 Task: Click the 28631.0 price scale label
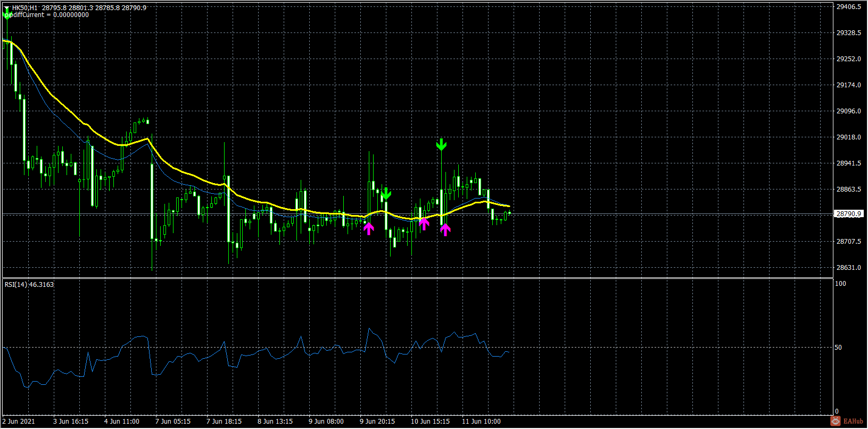click(x=848, y=268)
